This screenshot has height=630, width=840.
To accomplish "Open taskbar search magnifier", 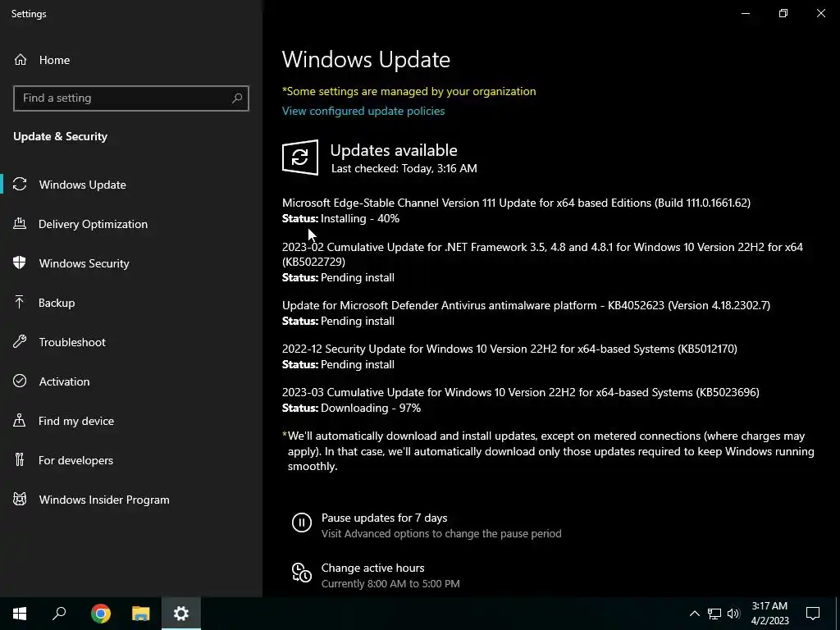I will click(59, 614).
